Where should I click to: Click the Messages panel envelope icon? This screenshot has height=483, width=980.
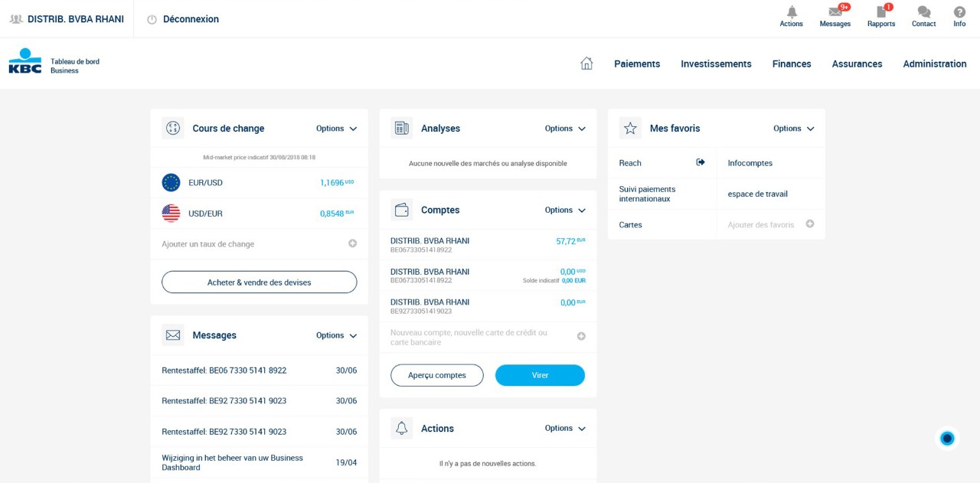pos(173,335)
